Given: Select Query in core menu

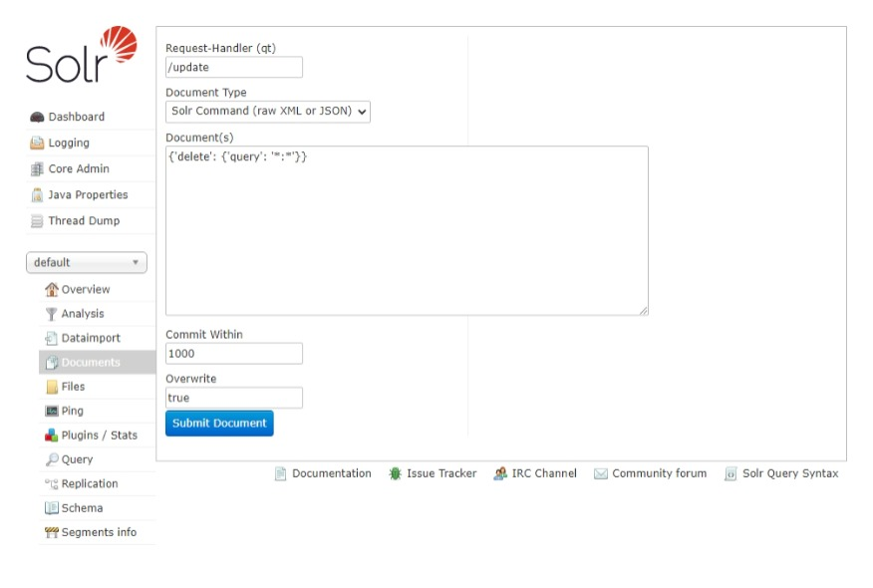Looking at the screenshot, I should (77, 459).
